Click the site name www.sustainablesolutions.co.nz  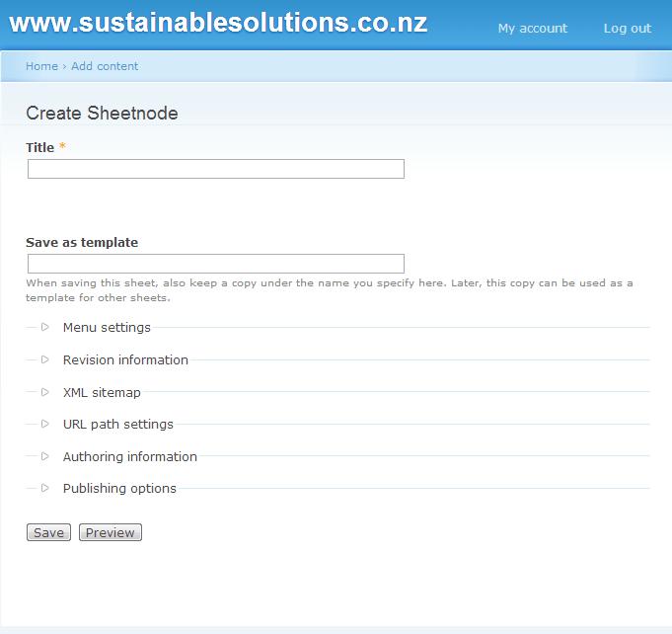coord(218,23)
